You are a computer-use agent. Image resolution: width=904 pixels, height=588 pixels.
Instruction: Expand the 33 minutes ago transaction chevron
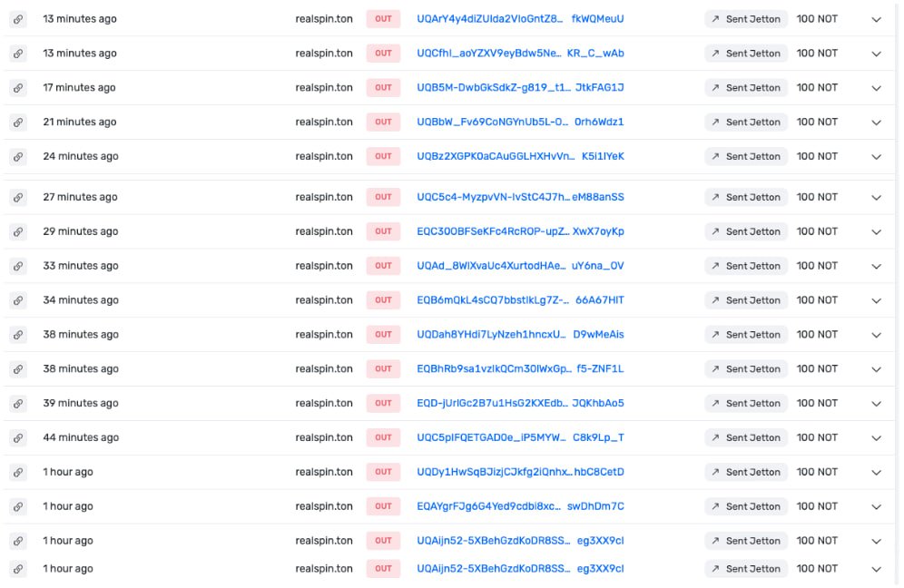click(x=877, y=267)
